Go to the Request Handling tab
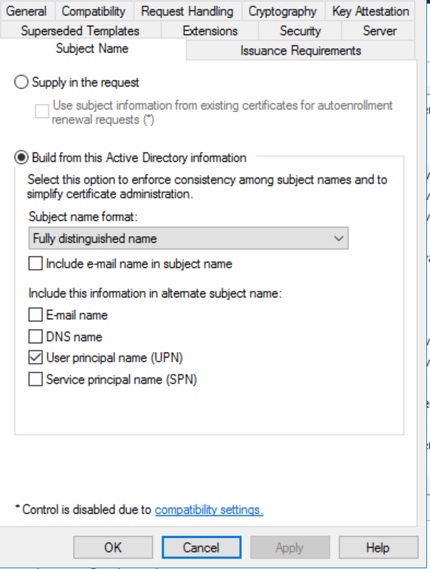Image resolution: width=430 pixels, height=569 pixels. [x=187, y=11]
